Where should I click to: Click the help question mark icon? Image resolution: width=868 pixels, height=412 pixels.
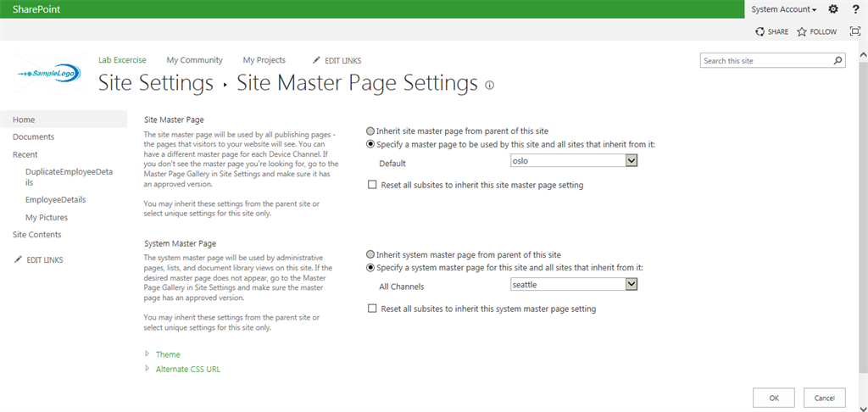pyautogui.click(x=855, y=9)
